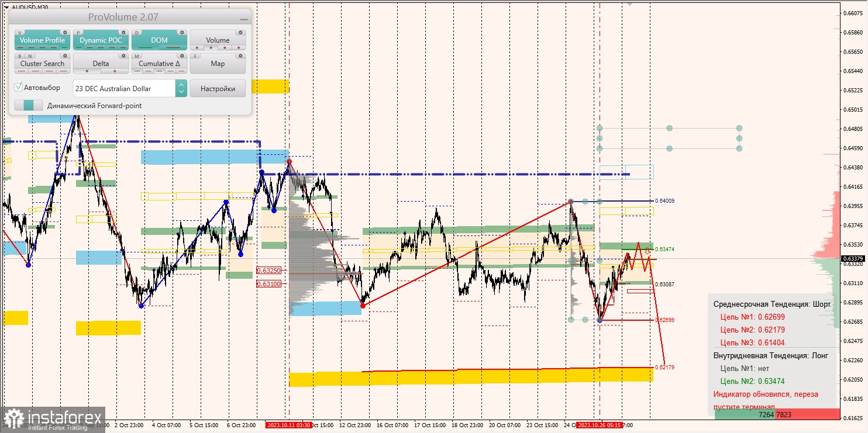
Task: Enable the Cluster Search indicator
Action: (43, 63)
